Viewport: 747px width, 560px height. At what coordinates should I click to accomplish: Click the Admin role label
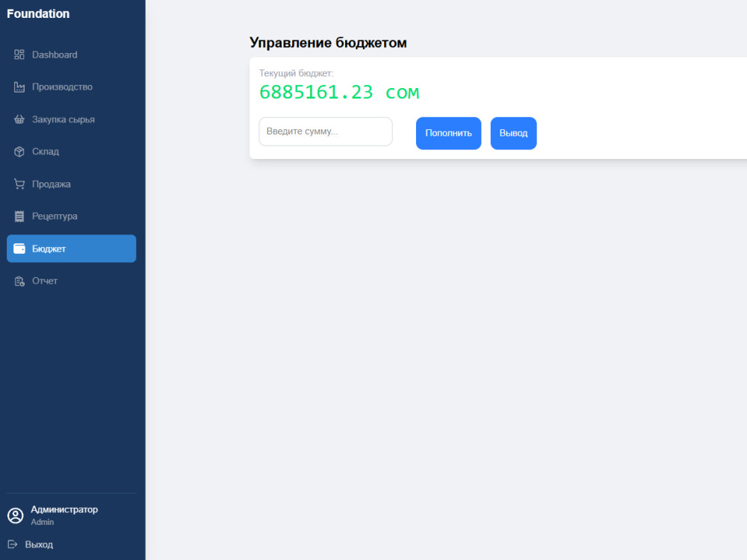tap(43, 523)
